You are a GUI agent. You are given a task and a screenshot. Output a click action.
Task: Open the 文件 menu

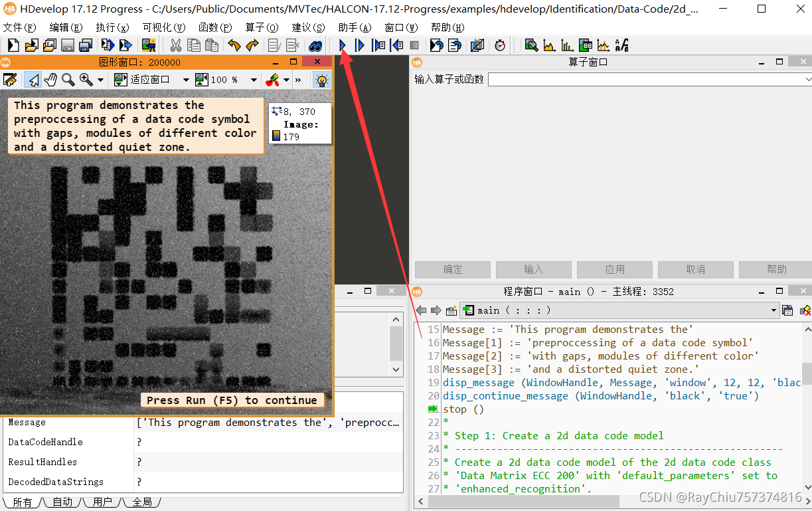[x=20, y=27]
